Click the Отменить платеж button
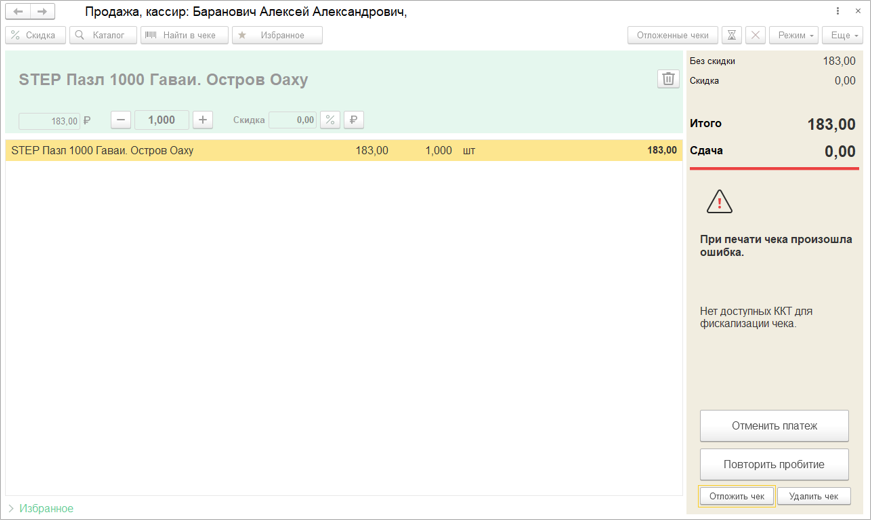Screen dimensions: 871x520 774,426
